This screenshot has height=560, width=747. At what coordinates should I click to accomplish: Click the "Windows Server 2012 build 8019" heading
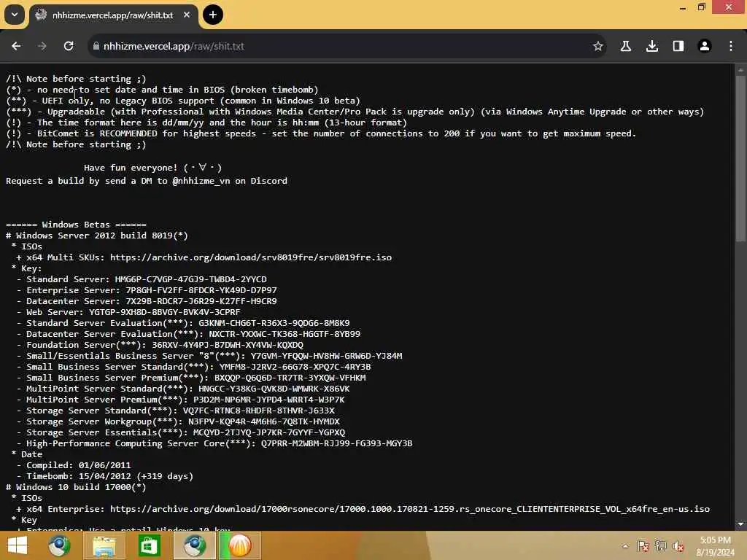97,236
